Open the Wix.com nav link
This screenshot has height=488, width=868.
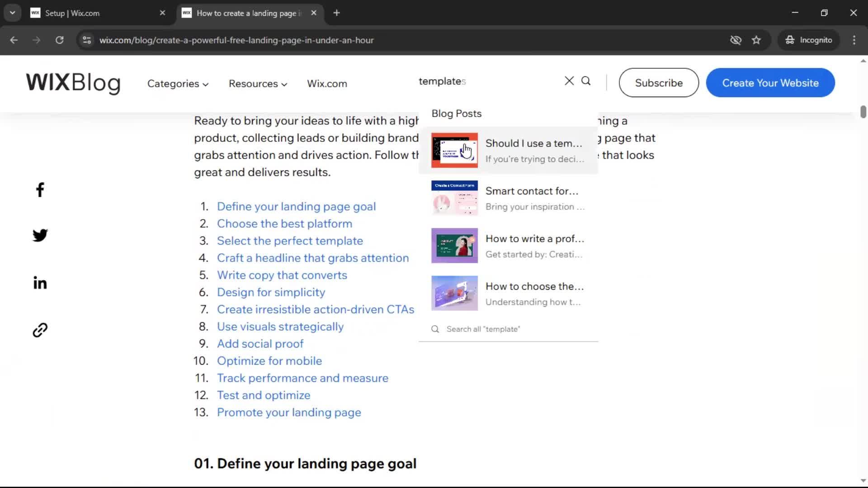(x=327, y=84)
